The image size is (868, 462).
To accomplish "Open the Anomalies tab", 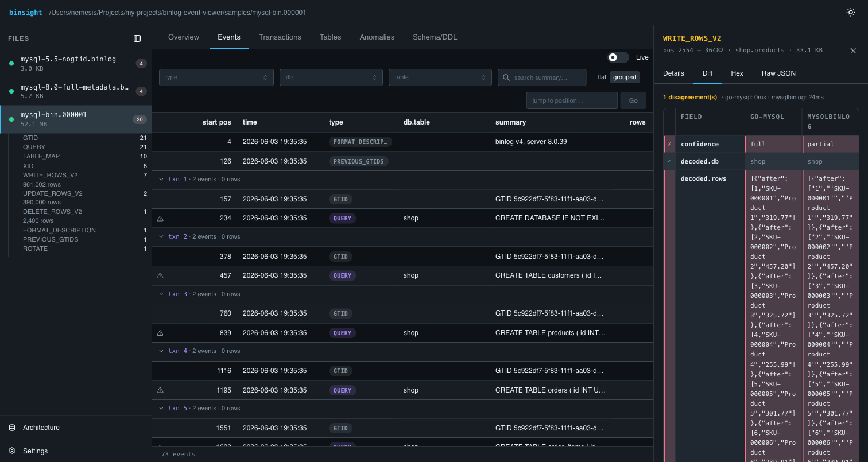I will coord(377,37).
